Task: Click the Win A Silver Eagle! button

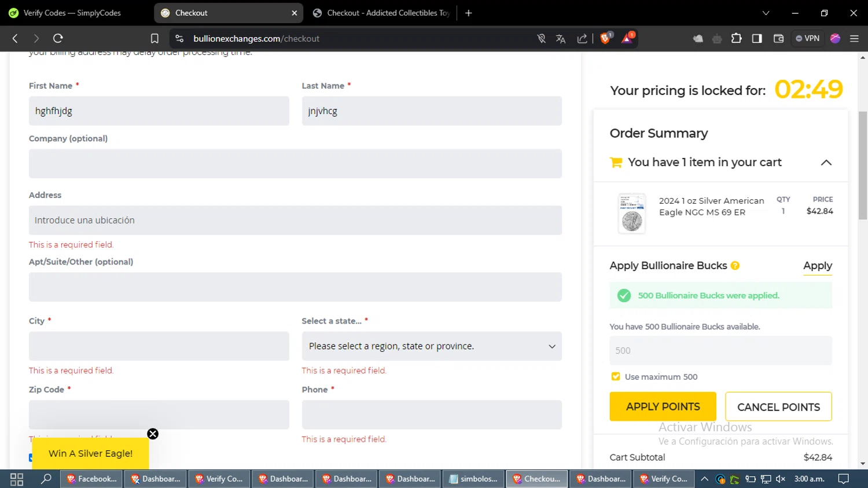Action: [x=91, y=453]
